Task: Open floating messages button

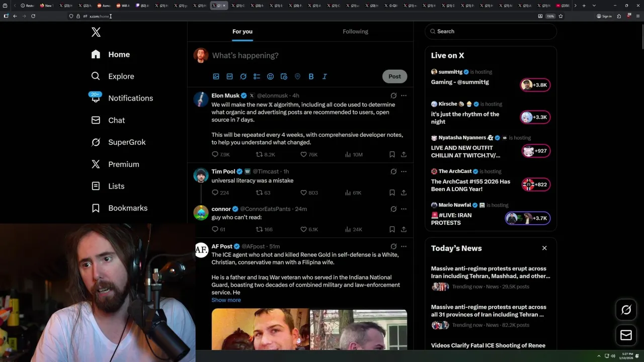Action: (626, 335)
